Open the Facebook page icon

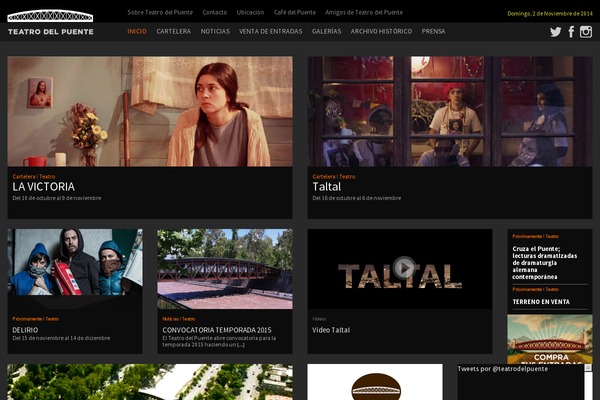point(571,32)
